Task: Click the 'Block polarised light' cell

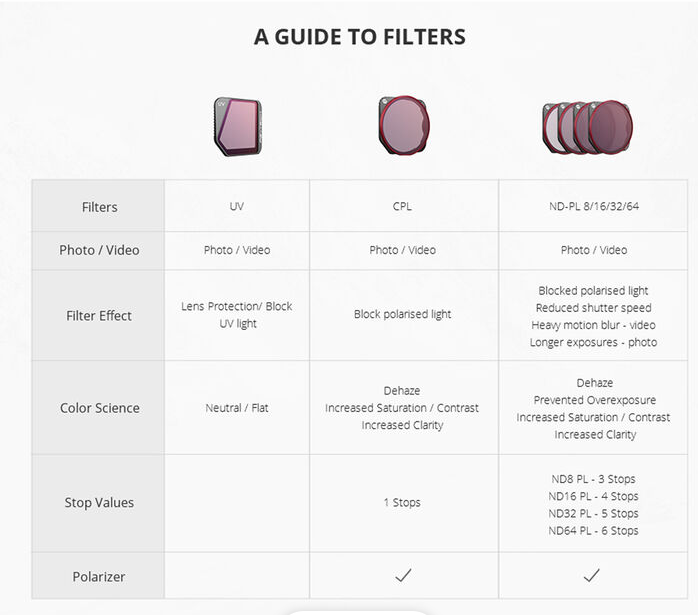Action: click(x=402, y=314)
